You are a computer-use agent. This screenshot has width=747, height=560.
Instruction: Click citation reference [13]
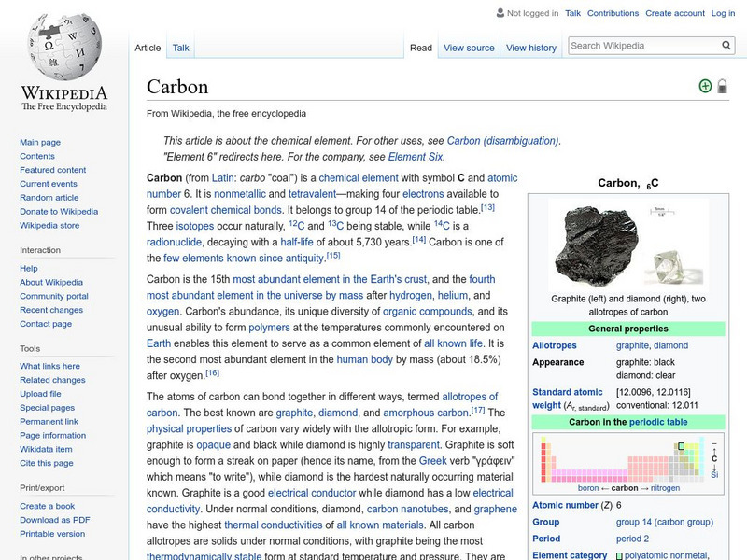click(487, 207)
